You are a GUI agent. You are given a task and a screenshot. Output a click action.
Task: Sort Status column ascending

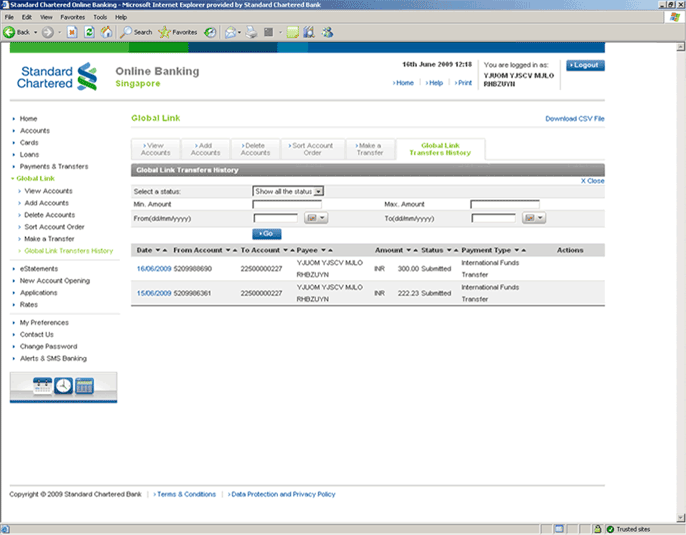(456, 250)
